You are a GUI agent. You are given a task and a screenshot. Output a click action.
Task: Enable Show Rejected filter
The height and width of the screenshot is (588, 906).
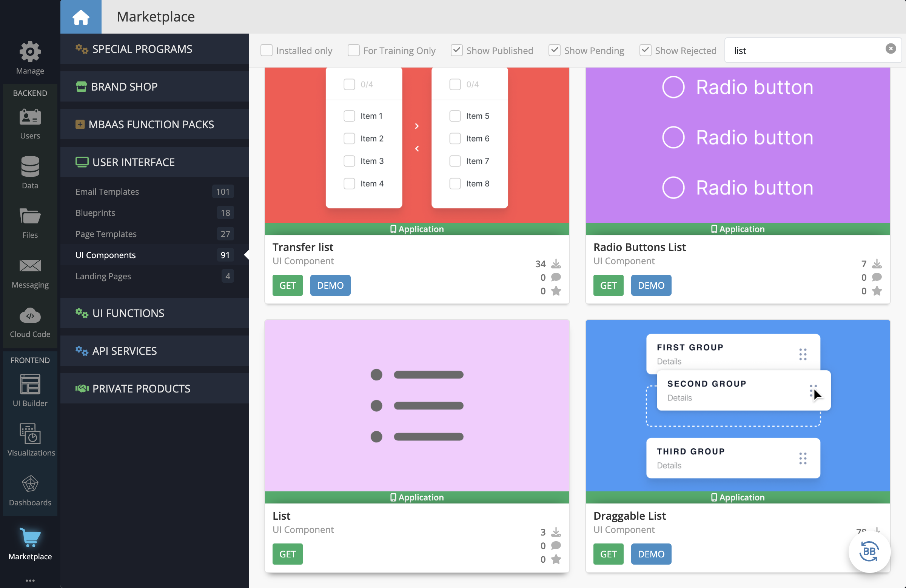pyautogui.click(x=645, y=49)
